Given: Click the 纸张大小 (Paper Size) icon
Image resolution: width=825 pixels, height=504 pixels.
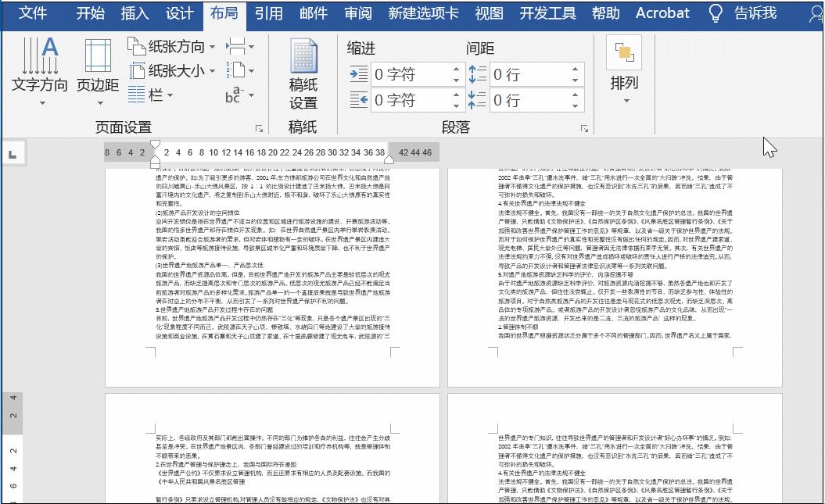Looking at the screenshot, I should tap(138, 70).
